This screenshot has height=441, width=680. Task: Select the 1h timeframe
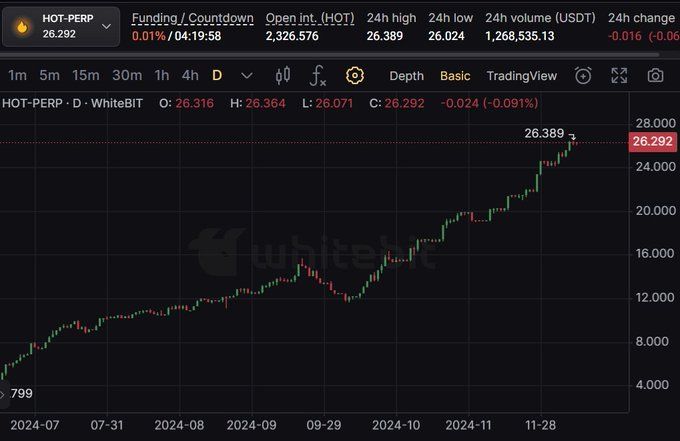click(x=162, y=75)
